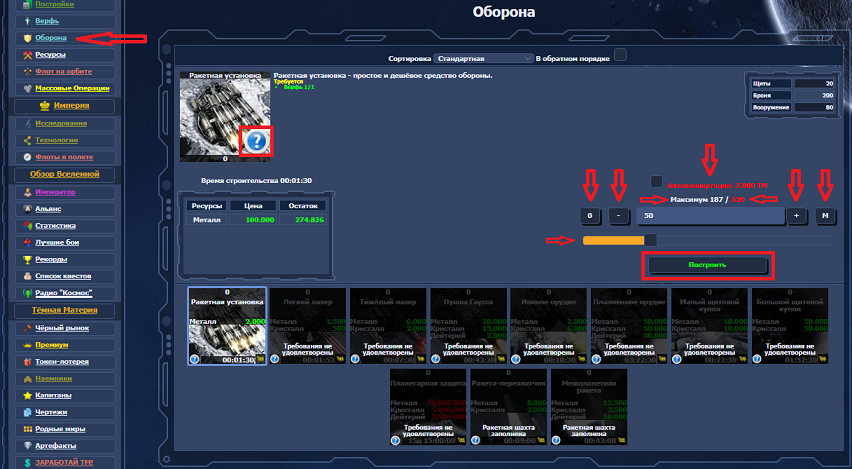Click info icon on Ракета-перехватчик tile

tap(476, 441)
